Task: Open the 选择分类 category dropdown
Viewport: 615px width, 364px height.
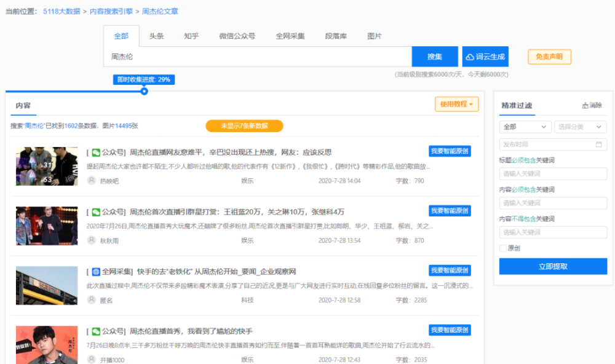Action: (x=580, y=127)
